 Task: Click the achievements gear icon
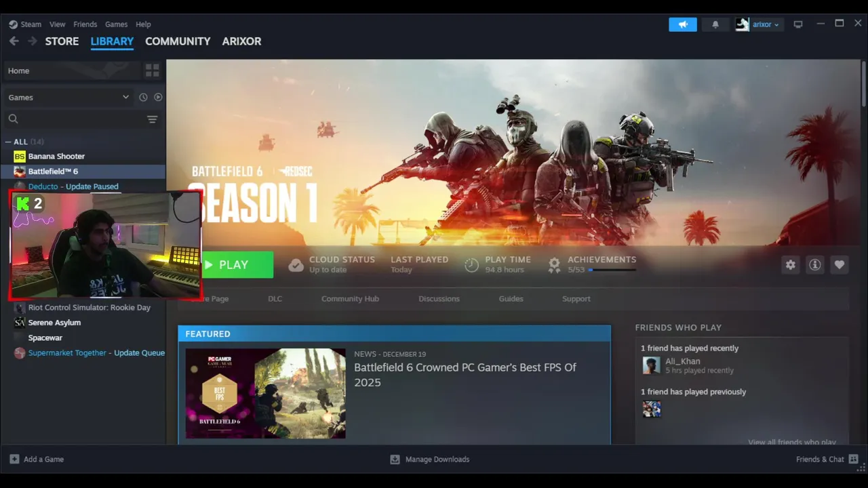coord(555,265)
